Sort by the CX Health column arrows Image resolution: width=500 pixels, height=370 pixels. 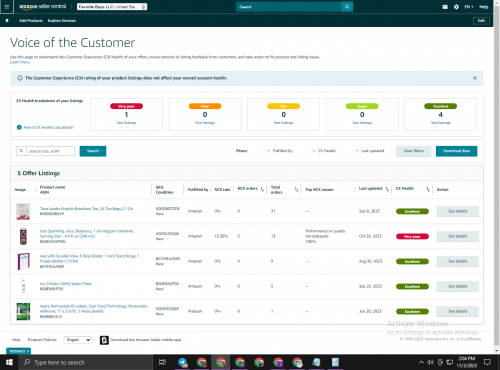[428, 189]
